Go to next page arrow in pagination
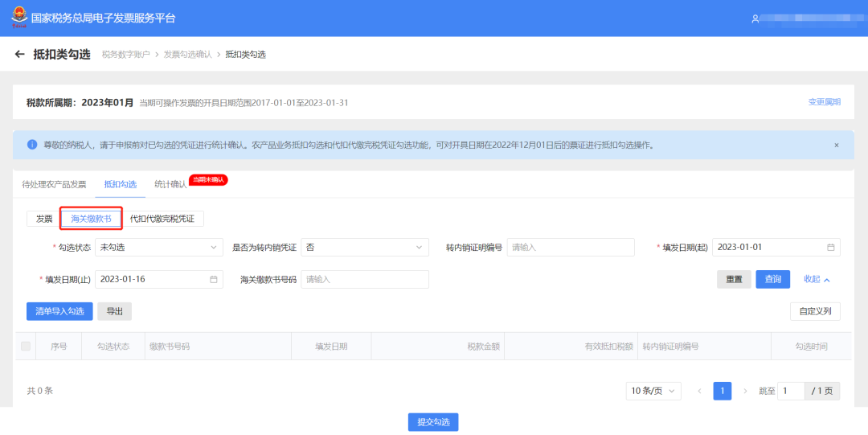 pos(745,392)
